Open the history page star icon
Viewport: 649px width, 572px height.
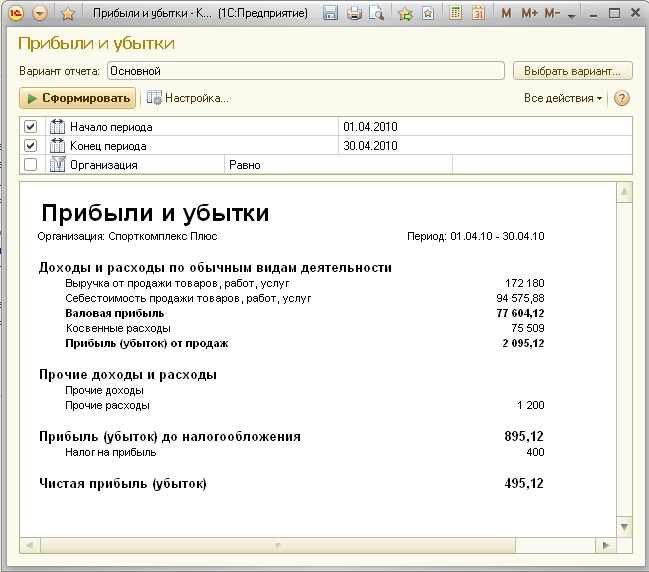(x=428, y=14)
